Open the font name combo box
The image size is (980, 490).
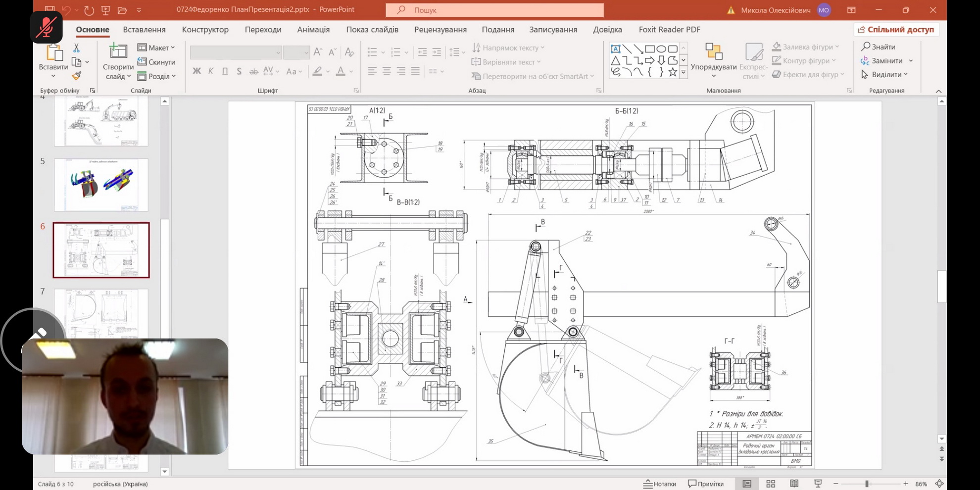[x=236, y=52]
